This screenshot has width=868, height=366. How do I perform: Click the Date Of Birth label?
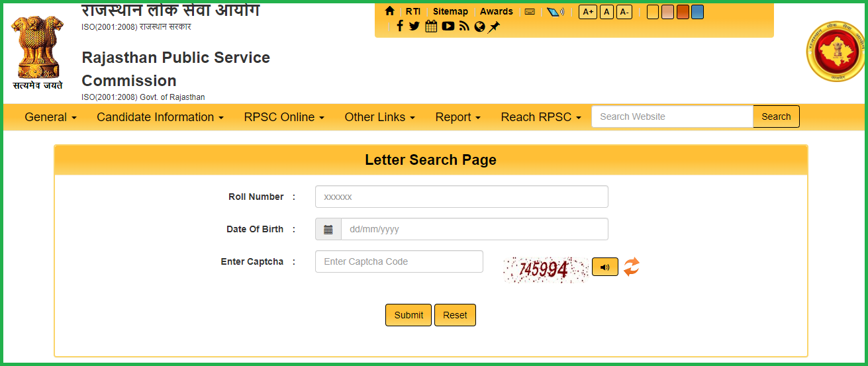click(x=255, y=229)
